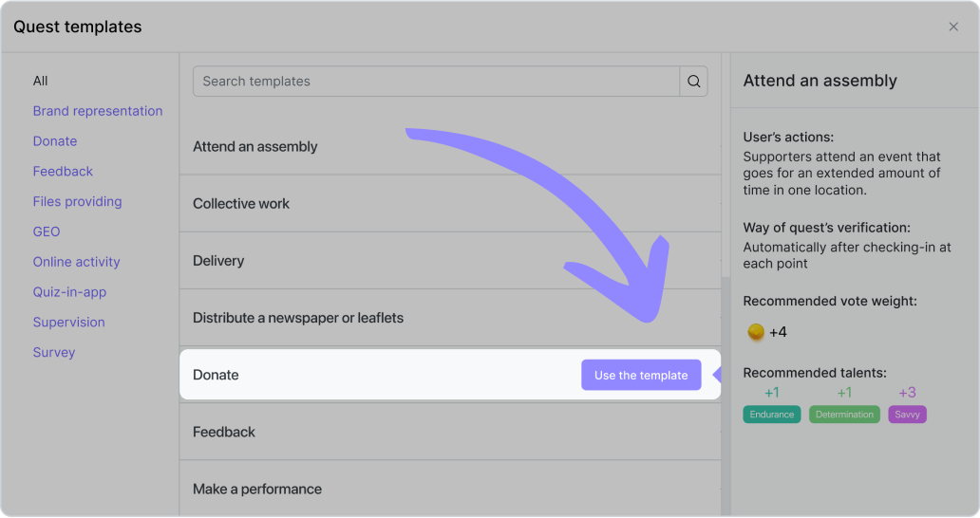The height and width of the screenshot is (518, 980).
Task: Select the Attend an assembly template
Action: (255, 147)
